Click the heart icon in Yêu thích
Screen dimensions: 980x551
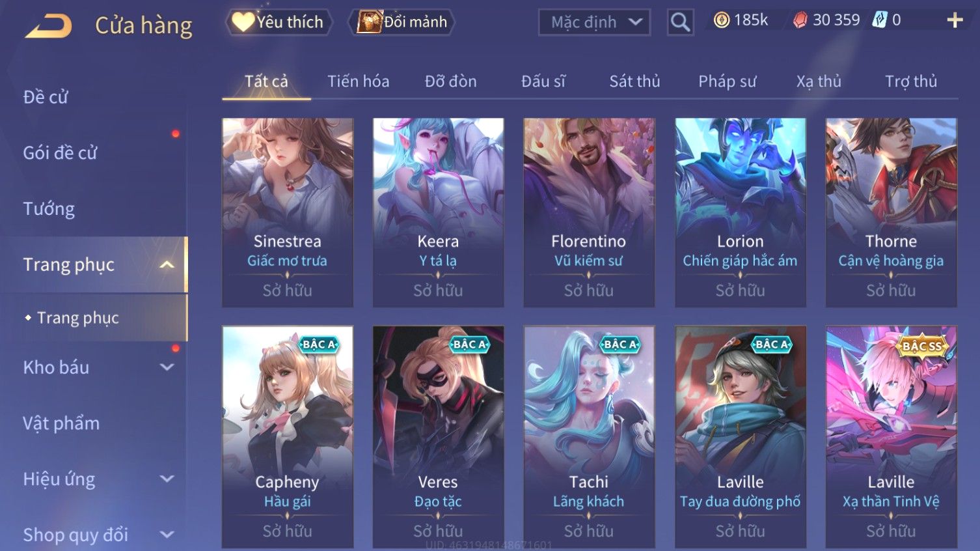point(243,22)
